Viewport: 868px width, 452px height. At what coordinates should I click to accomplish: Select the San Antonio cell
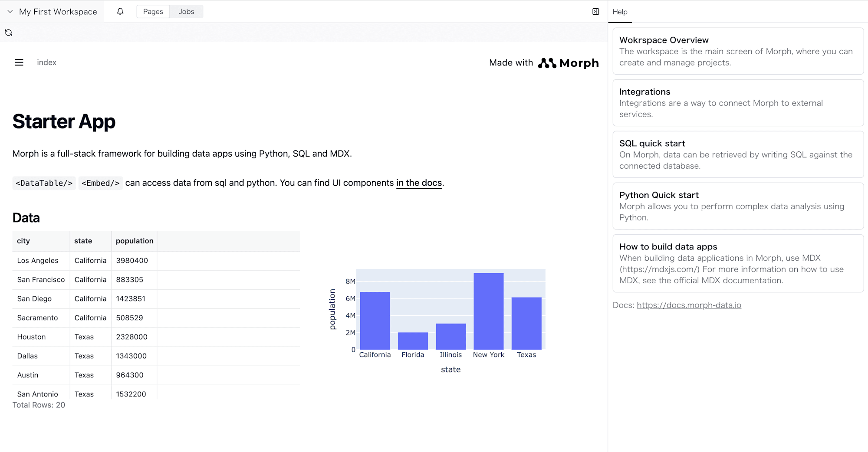(41, 393)
